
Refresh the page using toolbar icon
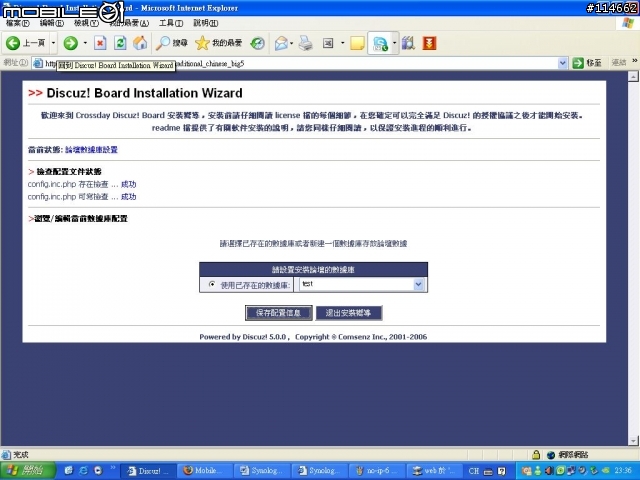(x=120, y=43)
